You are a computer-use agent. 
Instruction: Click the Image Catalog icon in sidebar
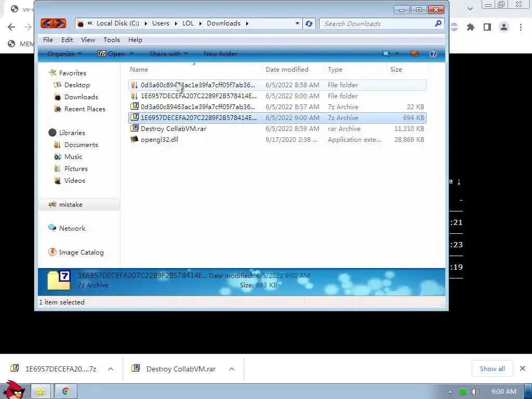[52, 252]
